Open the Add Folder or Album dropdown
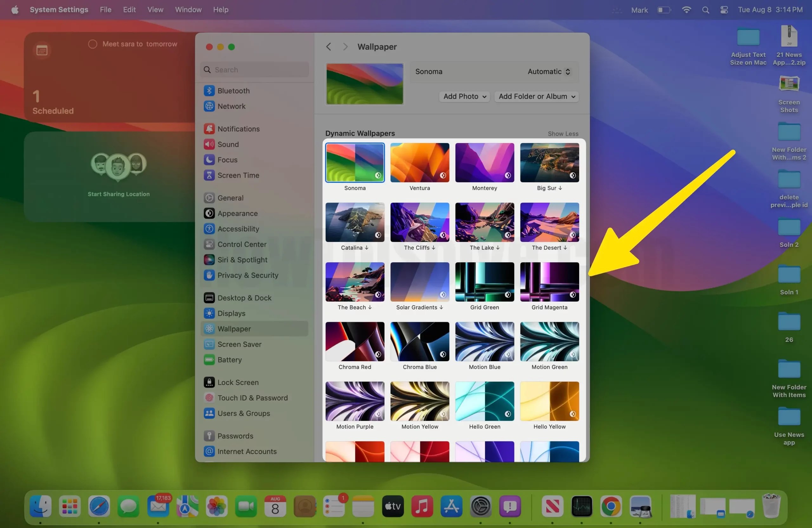This screenshot has width=812, height=528. [x=536, y=96]
